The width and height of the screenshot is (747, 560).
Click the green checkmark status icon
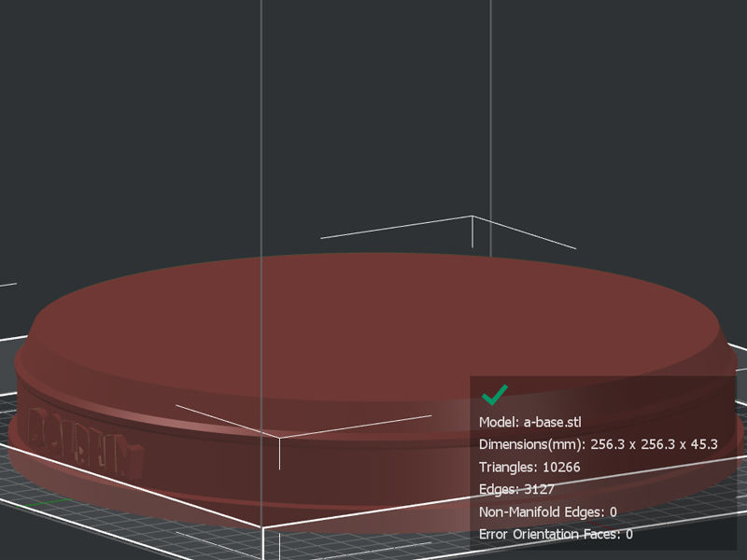pyautogui.click(x=495, y=395)
